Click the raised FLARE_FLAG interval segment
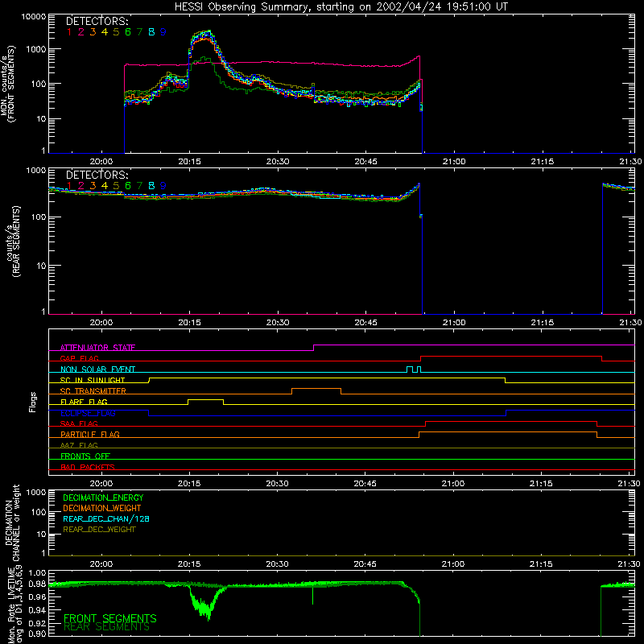This screenshot has width=644, height=644. pyautogui.click(x=206, y=399)
